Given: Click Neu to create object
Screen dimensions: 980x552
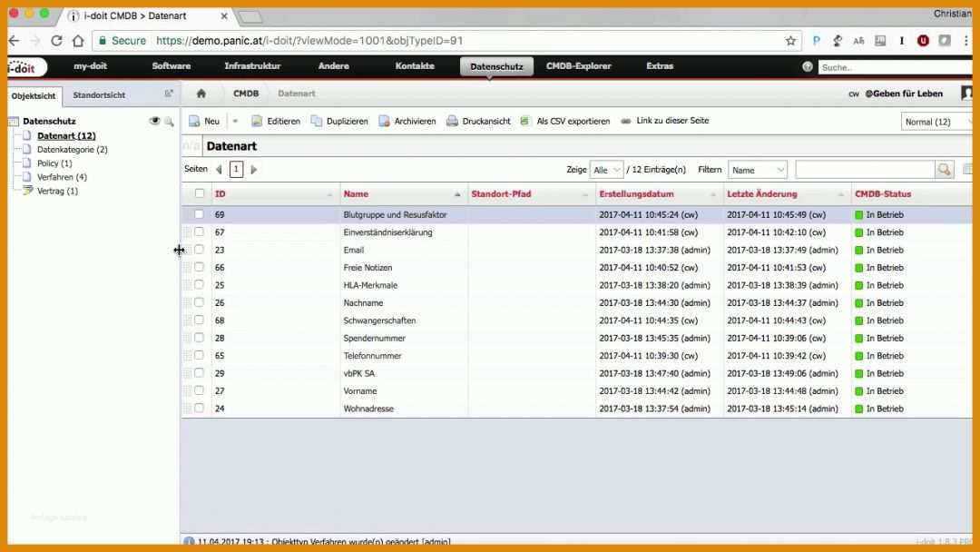Looking at the screenshot, I should (204, 122).
